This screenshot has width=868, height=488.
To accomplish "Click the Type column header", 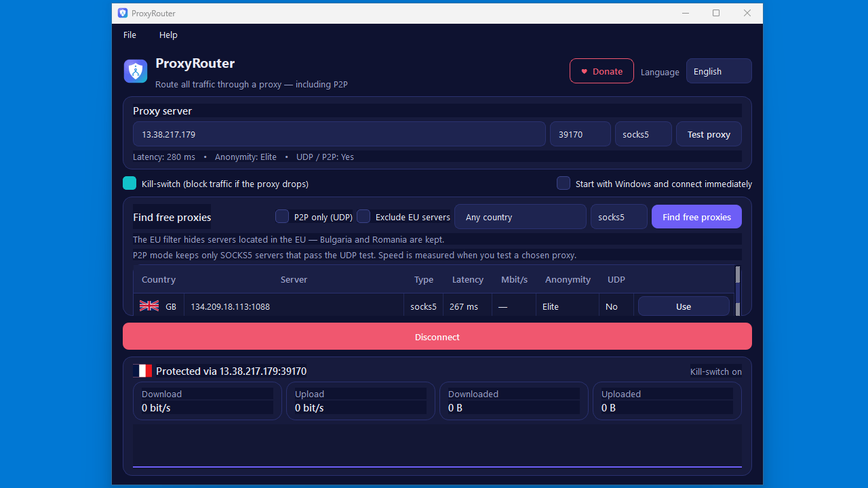I will (x=424, y=279).
